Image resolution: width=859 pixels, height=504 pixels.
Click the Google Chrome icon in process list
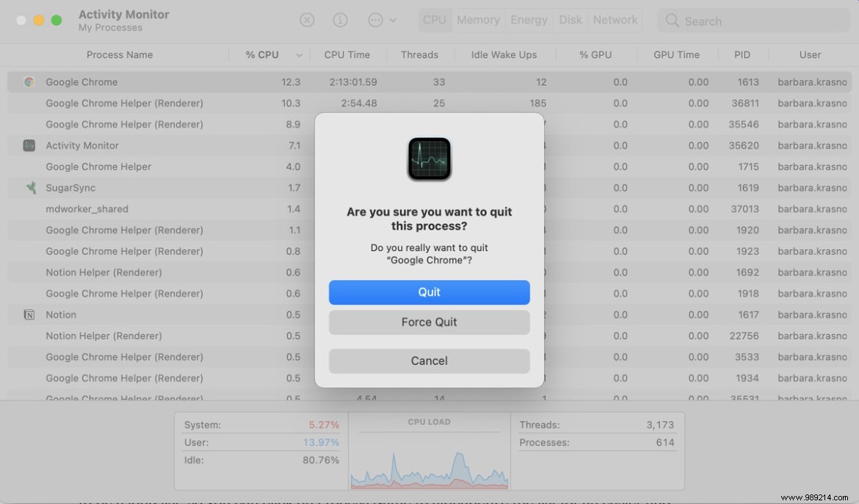[29, 81]
